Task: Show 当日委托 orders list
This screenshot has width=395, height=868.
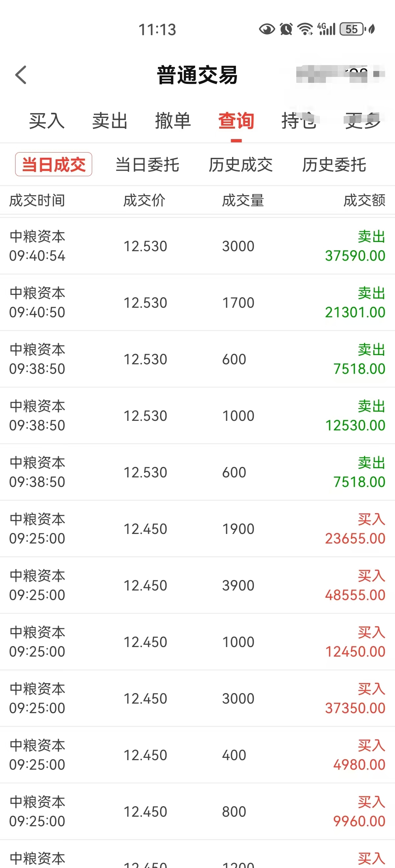Action: point(147,165)
